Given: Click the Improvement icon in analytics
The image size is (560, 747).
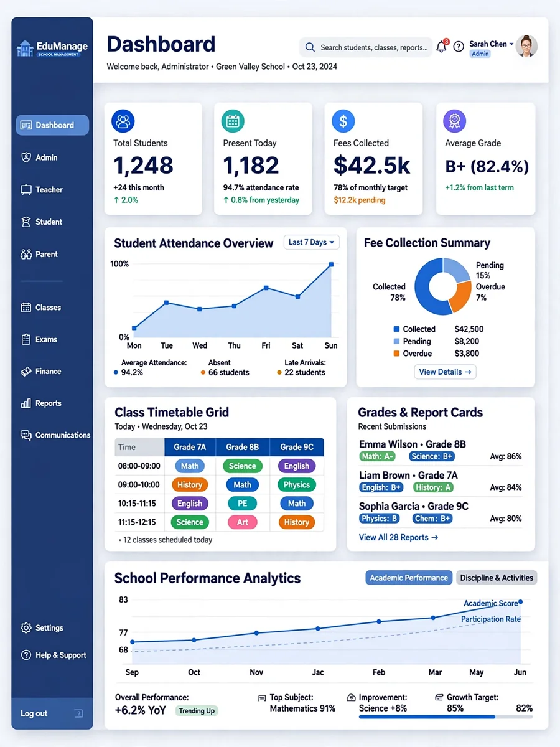Looking at the screenshot, I should point(351,698).
